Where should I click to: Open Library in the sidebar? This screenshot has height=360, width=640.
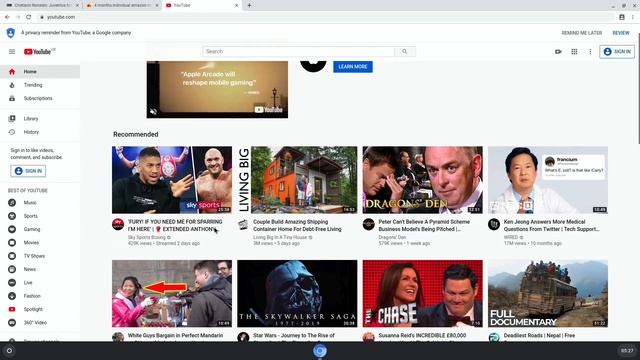(x=40, y=118)
